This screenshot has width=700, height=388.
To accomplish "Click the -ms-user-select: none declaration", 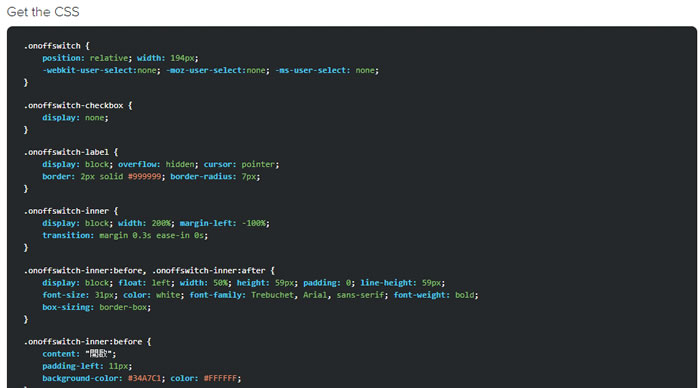I will tap(325, 71).
